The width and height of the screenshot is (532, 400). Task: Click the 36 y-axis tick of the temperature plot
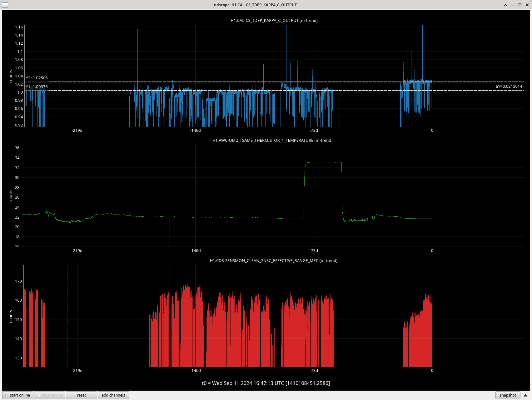(17, 148)
